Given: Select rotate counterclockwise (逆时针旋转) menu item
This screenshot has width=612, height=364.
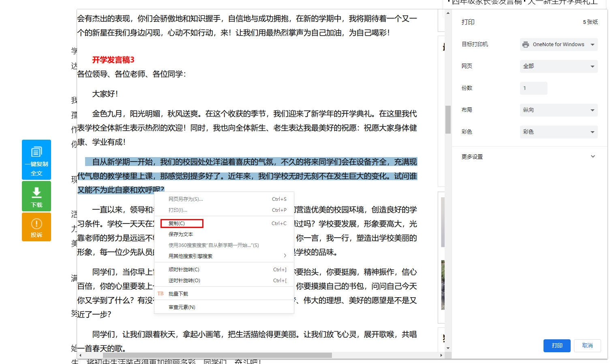Looking at the screenshot, I should coord(224,281).
